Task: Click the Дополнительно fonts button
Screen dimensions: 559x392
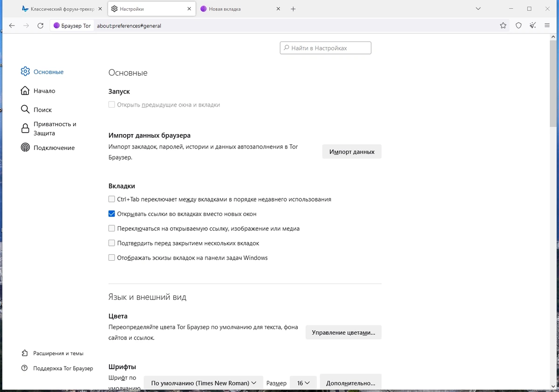Action: pos(351,383)
